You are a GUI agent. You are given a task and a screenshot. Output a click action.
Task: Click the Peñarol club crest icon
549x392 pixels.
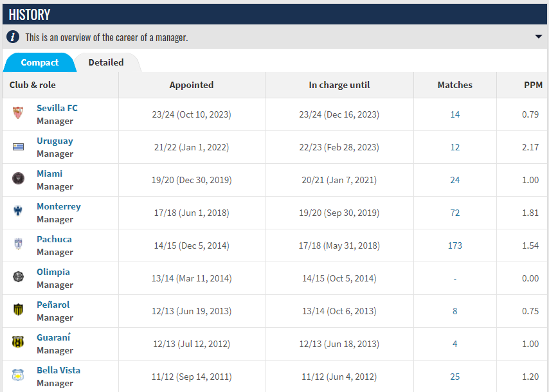[18, 310]
